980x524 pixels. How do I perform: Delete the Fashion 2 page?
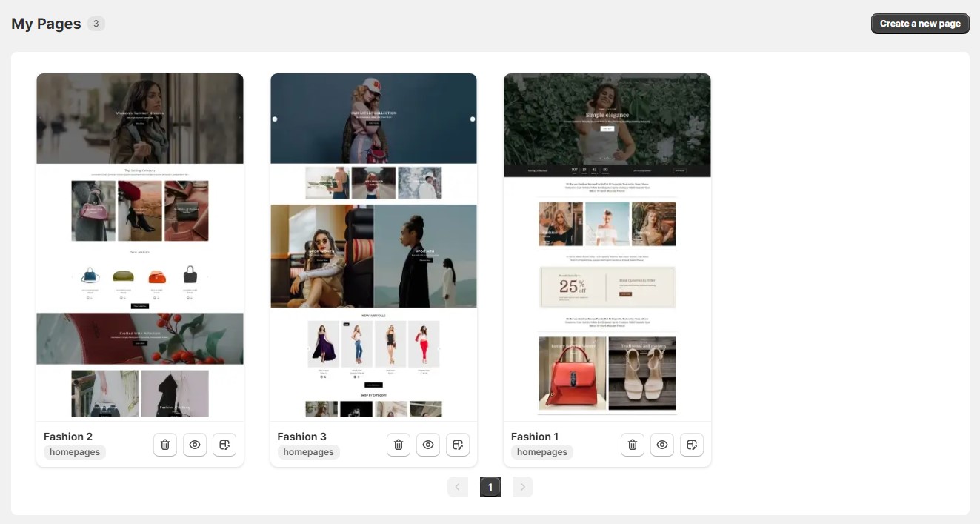pos(165,445)
